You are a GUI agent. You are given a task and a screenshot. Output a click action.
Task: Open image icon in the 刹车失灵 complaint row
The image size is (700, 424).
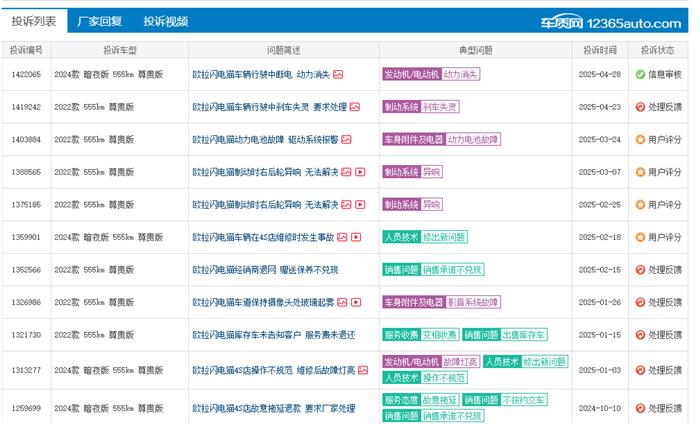[x=354, y=107]
